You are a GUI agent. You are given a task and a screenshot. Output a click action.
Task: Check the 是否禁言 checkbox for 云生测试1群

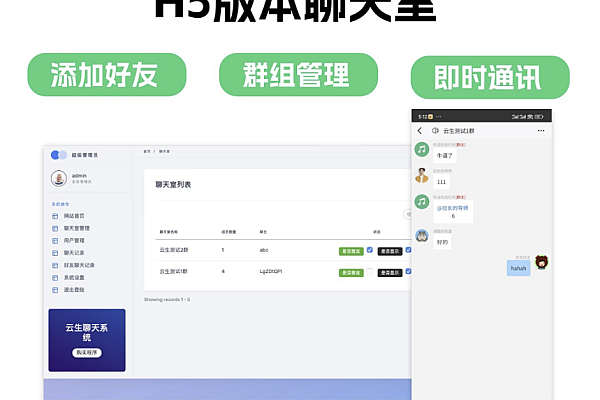pyautogui.click(x=370, y=271)
